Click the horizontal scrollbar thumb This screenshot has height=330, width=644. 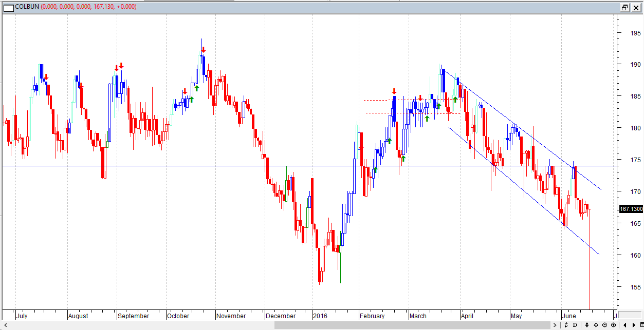pyautogui.click(x=412, y=325)
